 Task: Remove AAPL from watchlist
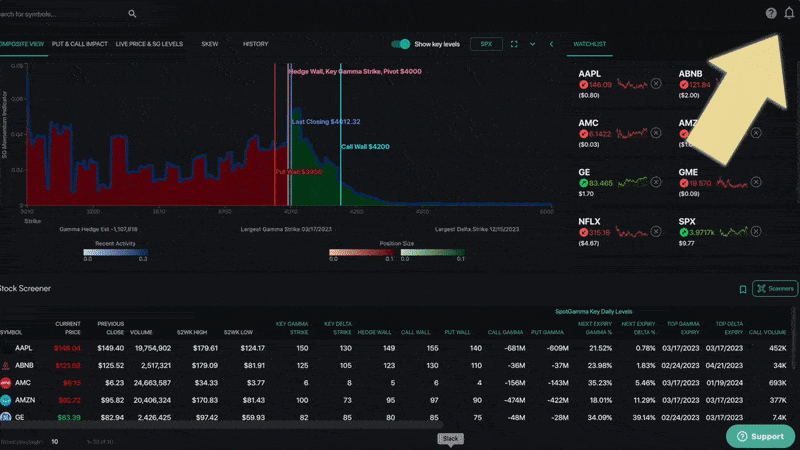[x=656, y=83]
